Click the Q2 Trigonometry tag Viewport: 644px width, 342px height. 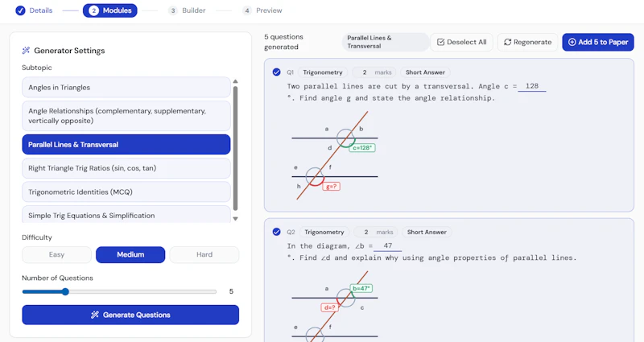coord(324,232)
